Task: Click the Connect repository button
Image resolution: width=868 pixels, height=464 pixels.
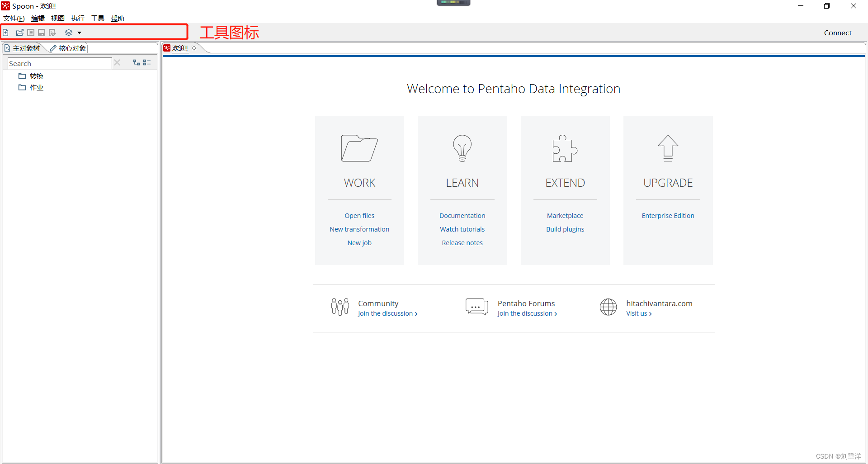Action: [837, 33]
